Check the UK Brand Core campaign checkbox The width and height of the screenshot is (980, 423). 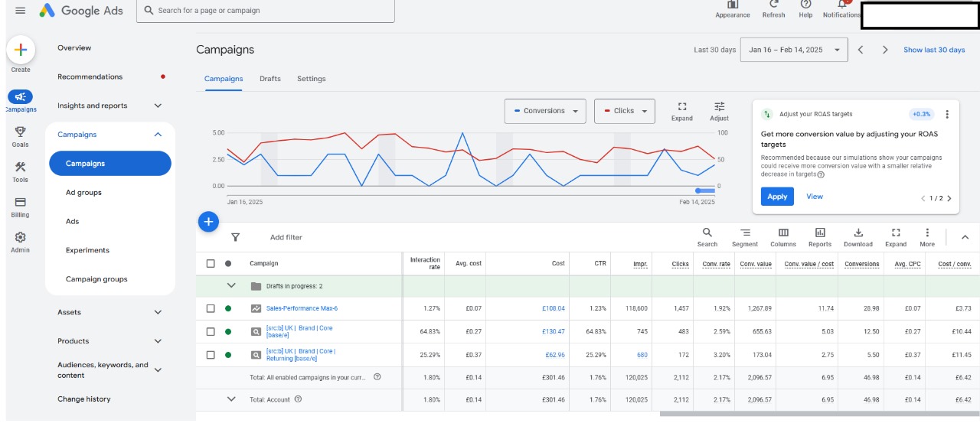[x=211, y=331]
